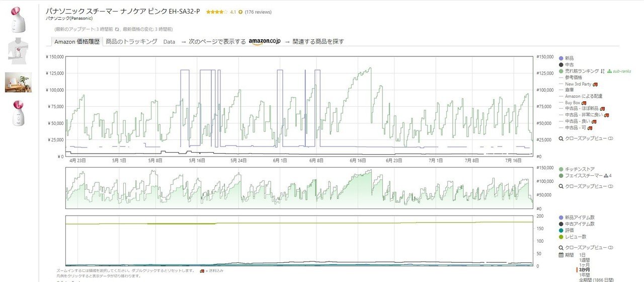The image size is (644, 282).
Task: Toggle the フェイススチーマー rank series
Action: click(580, 175)
